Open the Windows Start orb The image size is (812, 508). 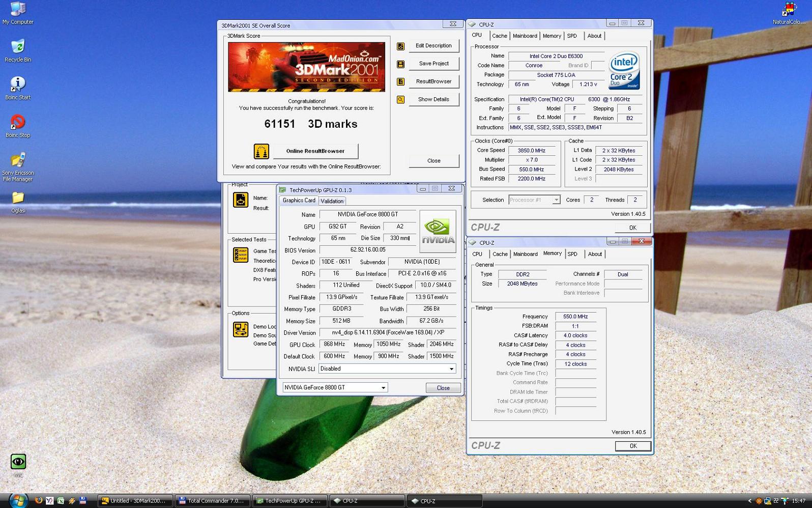18,501
